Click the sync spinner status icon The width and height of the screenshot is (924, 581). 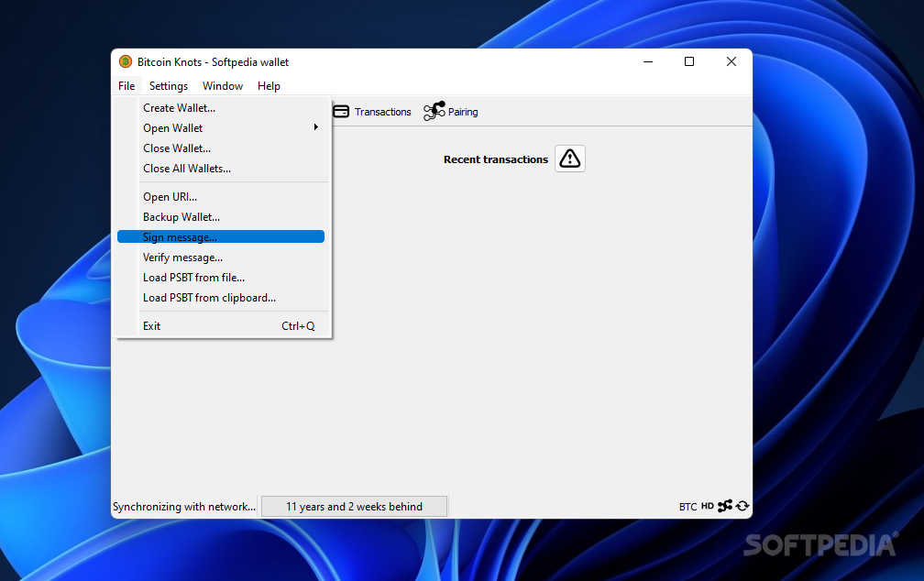click(x=742, y=506)
